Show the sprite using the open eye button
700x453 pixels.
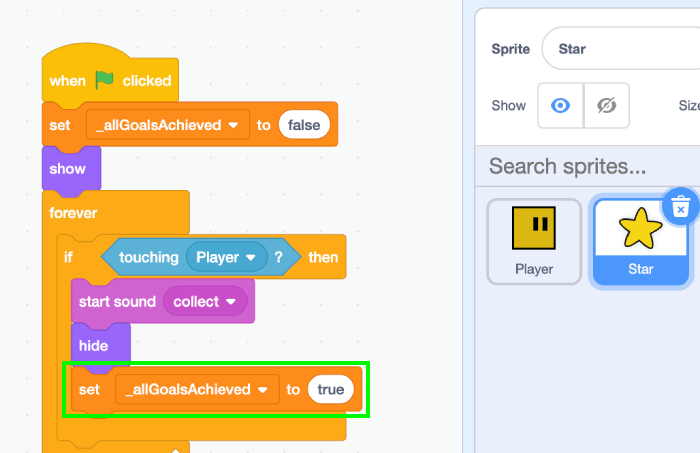tap(560, 106)
